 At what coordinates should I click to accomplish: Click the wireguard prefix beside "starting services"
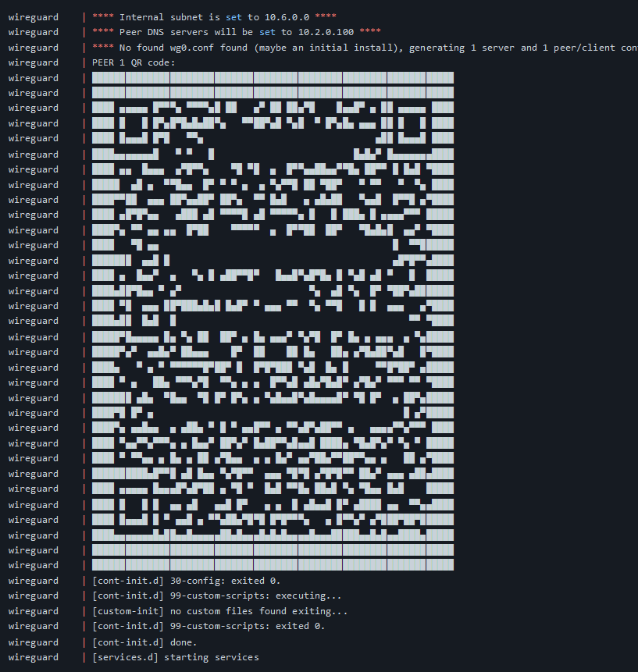(33, 657)
